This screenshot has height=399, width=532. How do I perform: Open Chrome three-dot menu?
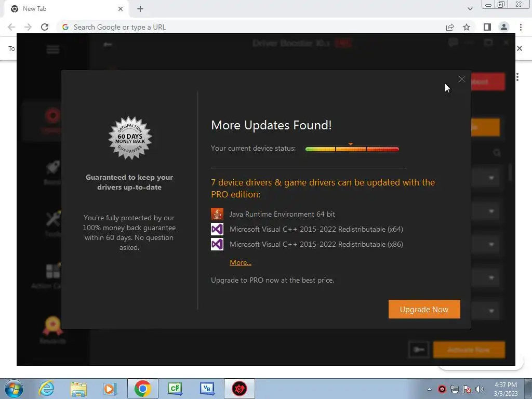coord(521,27)
